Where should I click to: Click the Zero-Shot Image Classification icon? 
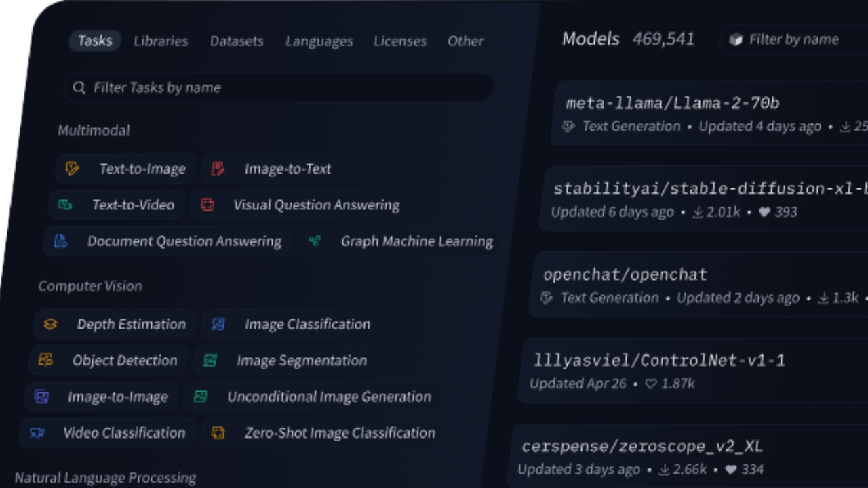point(218,432)
